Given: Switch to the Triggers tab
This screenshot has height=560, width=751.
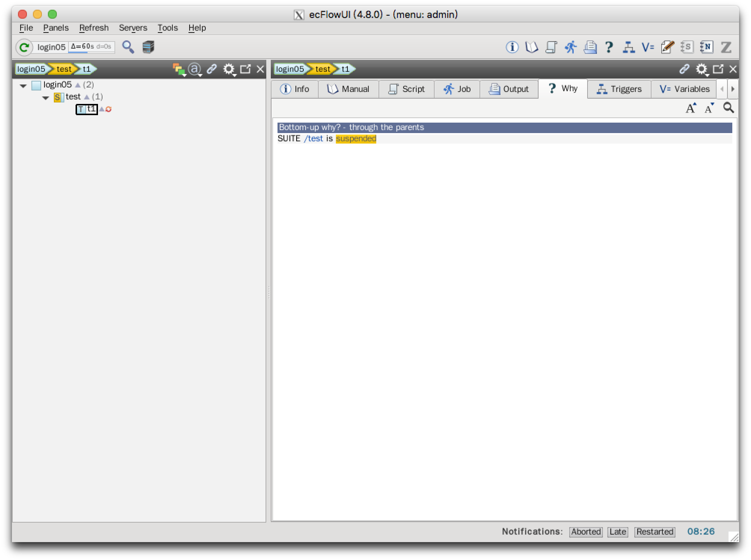Looking at the screenshot, I should tap(619, 89).
